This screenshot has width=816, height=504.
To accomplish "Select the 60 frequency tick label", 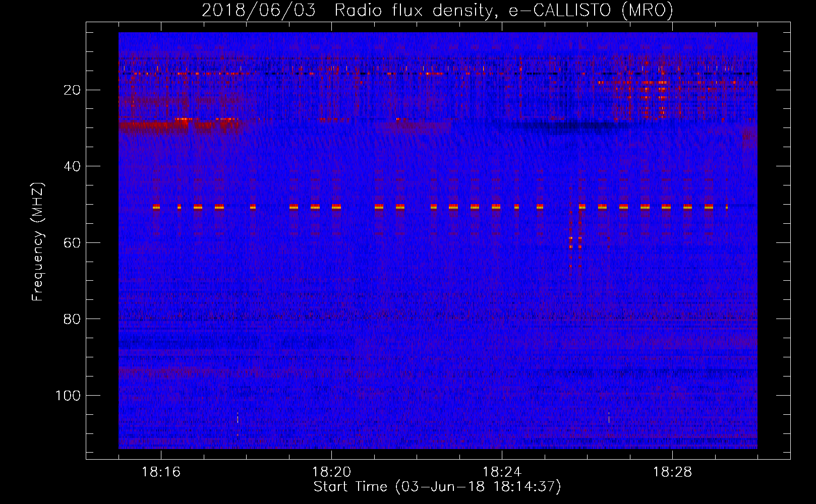I will [73, 243].
